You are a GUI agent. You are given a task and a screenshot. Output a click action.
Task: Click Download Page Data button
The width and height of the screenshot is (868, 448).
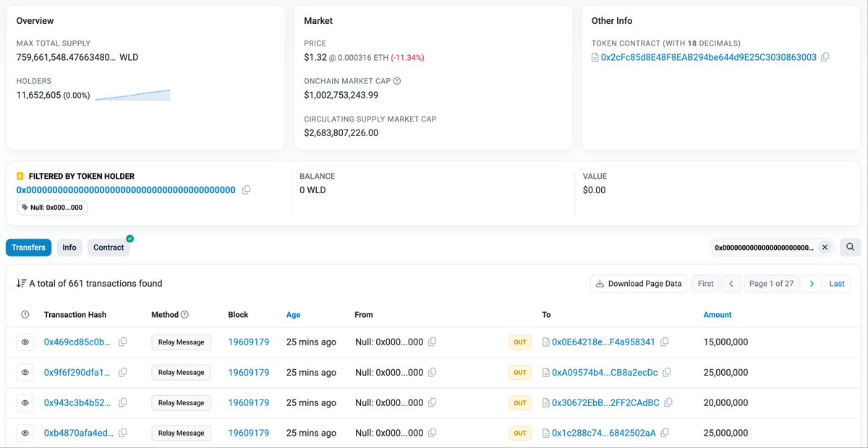(638, 284)
